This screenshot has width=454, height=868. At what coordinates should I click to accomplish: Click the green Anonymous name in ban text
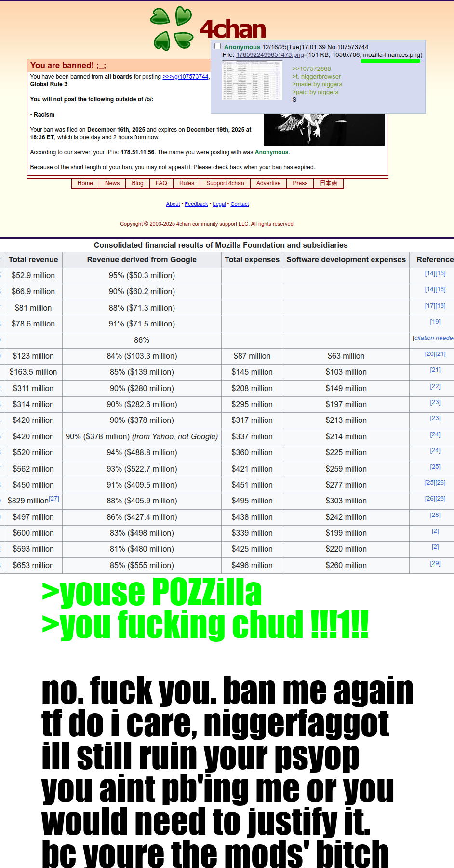click(271, 152)
